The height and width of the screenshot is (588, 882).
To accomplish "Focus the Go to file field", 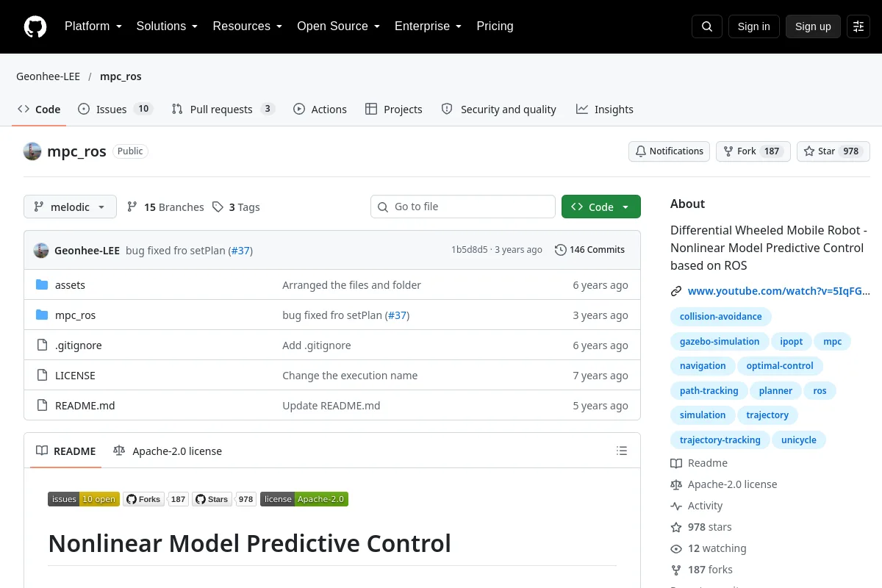I will (x=463, y=207).
